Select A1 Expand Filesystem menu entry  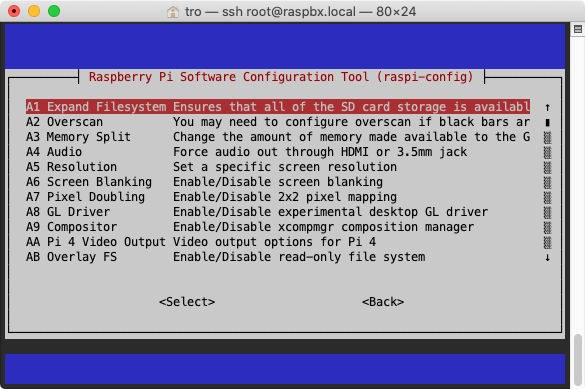[x=278, y=107]
